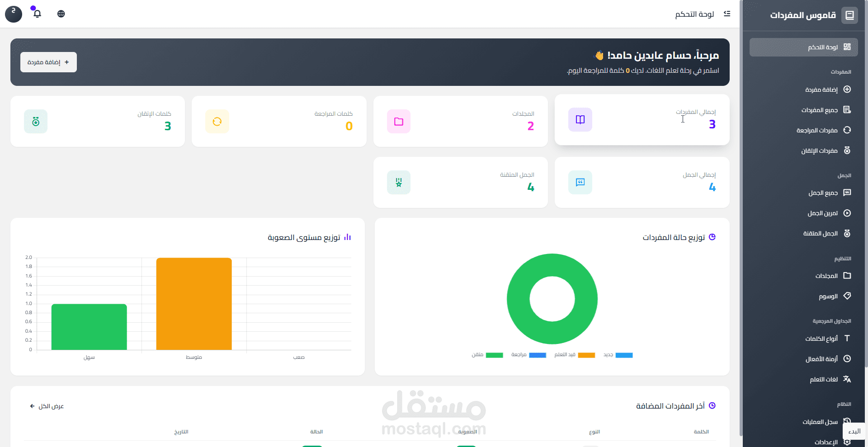868x447 pixels.
Task: Click the إضافة مفردة button in welcome banner
Action: 48,62
